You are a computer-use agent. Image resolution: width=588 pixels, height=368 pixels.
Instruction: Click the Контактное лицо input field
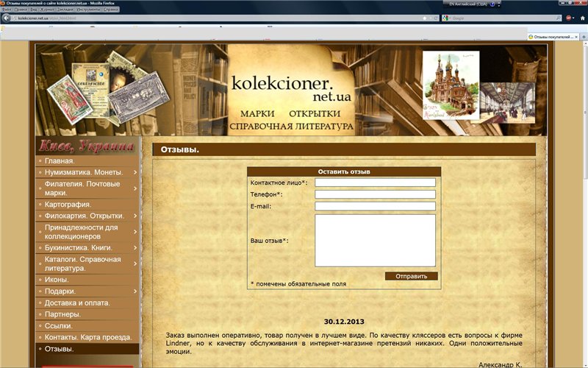[x=375, y=183]
